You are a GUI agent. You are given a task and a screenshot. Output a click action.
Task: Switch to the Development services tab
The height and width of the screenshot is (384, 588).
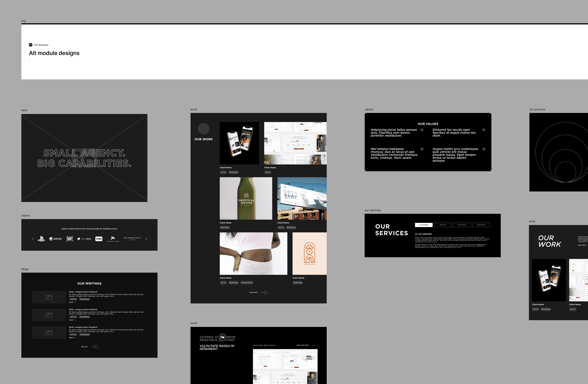(x=462, y=225)
